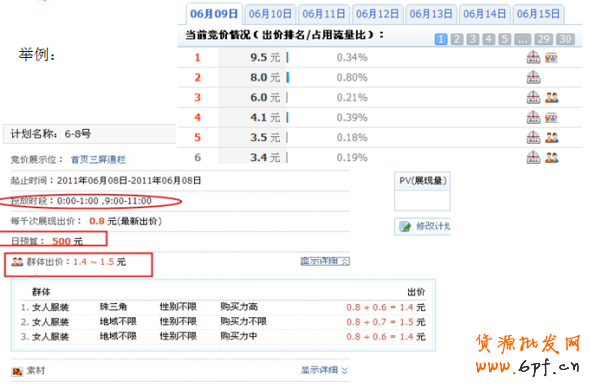590x388 pixels.
Task: Click people group icon in 6.0 元 row
Action: click(552, 98)
